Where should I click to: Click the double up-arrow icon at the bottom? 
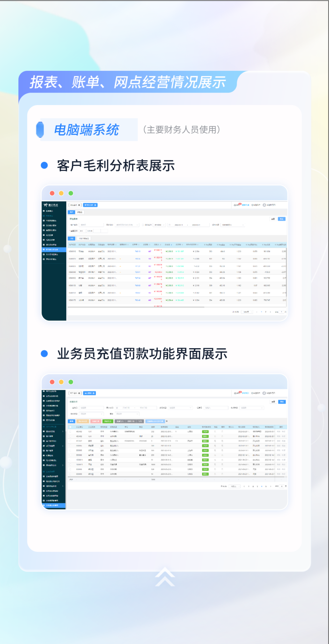click(165, 577)
